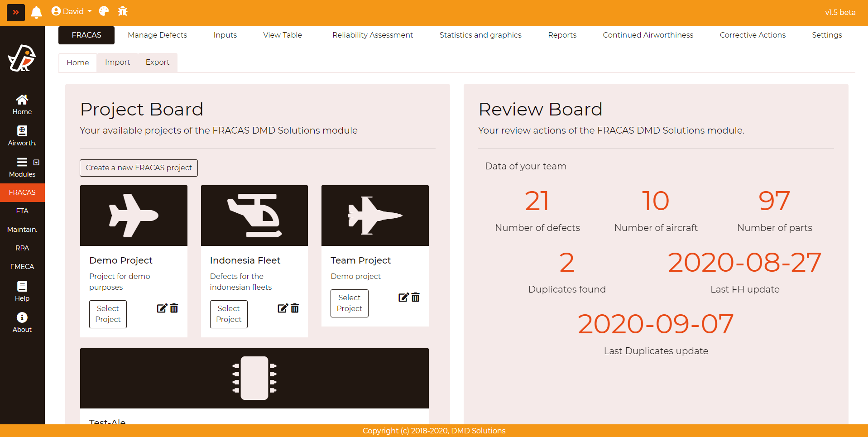Select the Team Project
This screenshot has height=437, width=868.
349,303
